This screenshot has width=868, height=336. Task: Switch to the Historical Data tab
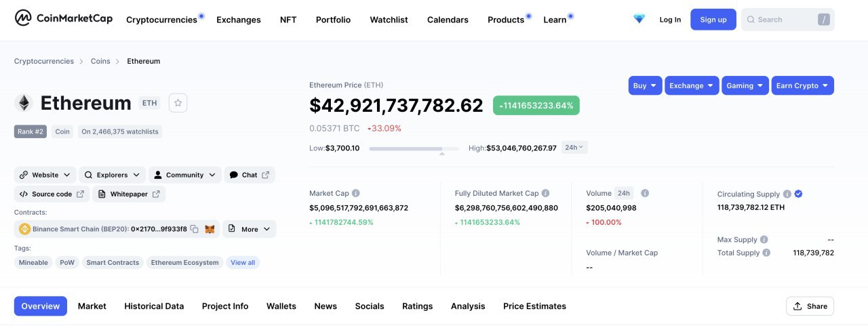point(154,306)
